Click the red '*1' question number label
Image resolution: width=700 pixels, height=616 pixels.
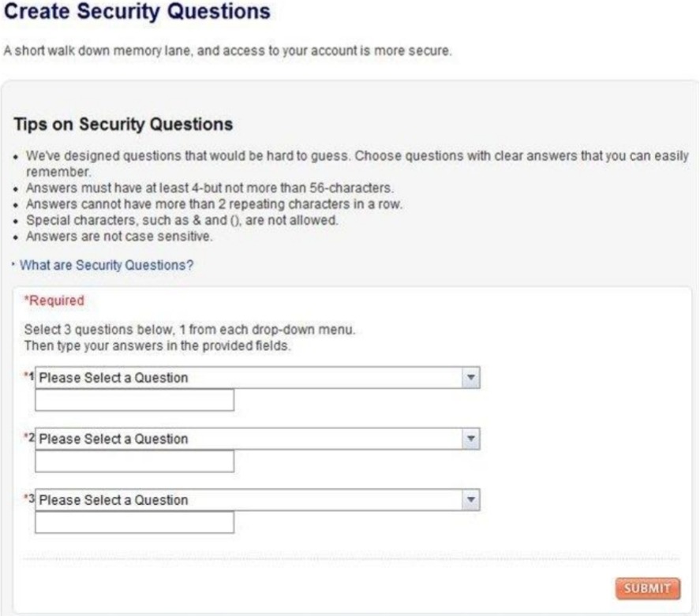(x=29, y=377)
